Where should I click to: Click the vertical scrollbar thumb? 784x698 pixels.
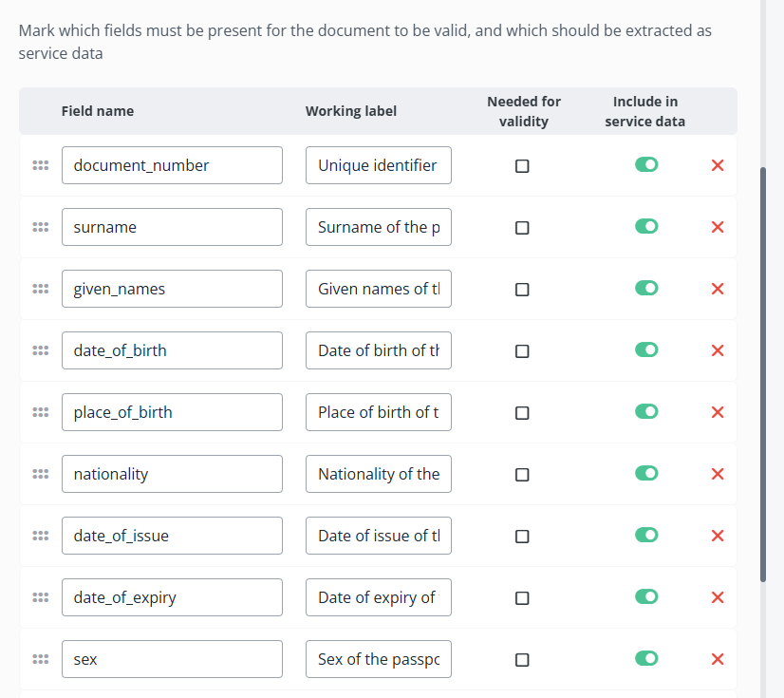(763, 374)
